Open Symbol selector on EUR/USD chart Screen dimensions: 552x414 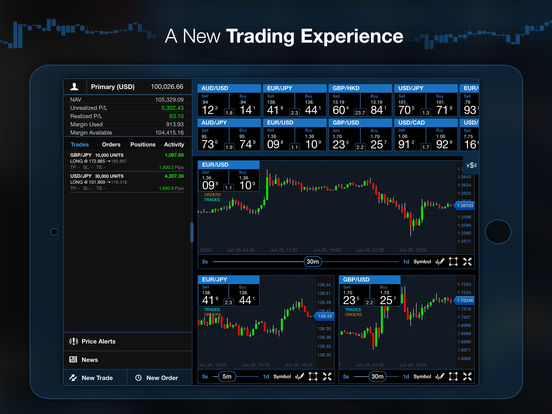click(x=422, y=262)
